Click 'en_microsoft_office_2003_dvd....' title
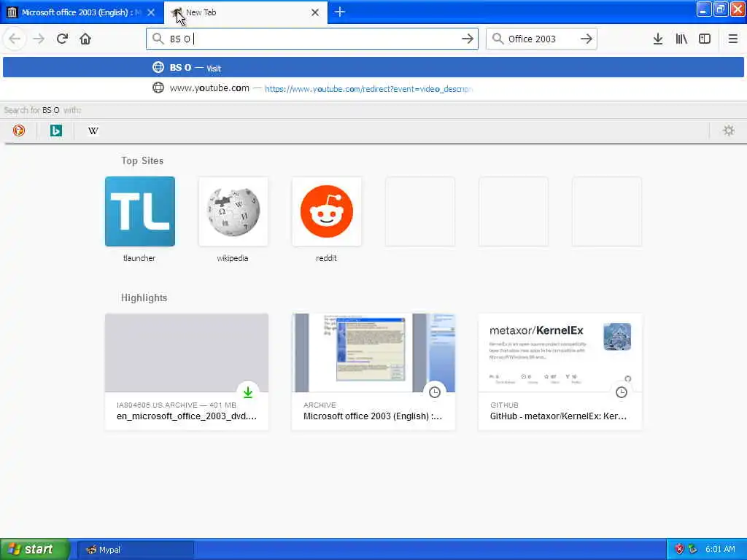This screenshot has width=747, height=560. point(187,416)
